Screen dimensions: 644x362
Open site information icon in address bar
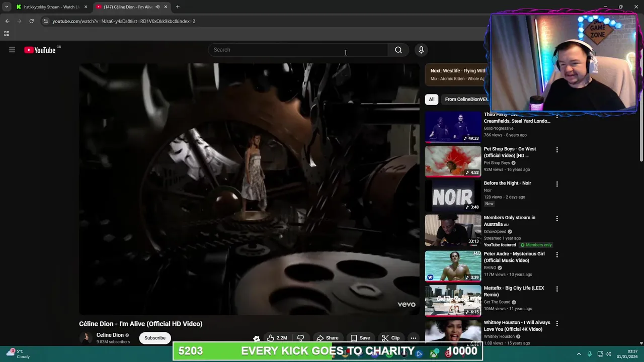[x=45, y=21]
